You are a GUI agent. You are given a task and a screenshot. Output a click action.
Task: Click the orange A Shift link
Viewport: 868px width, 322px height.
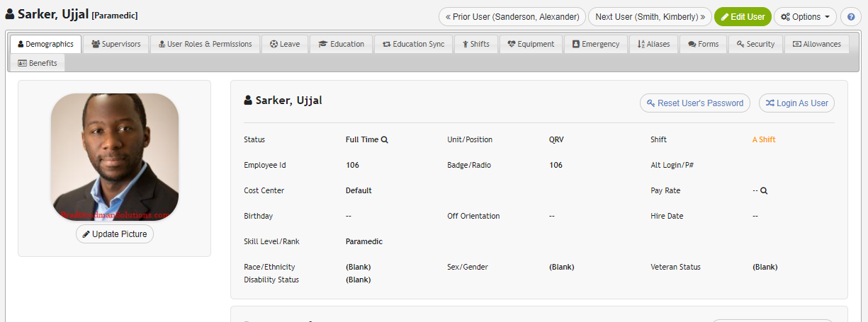764,139
